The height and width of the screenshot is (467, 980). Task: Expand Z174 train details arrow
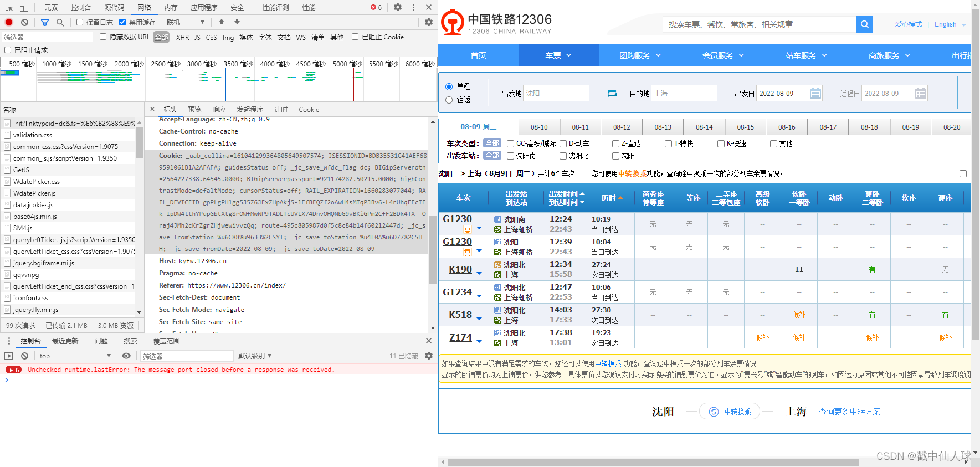click(x=479, y=342)
